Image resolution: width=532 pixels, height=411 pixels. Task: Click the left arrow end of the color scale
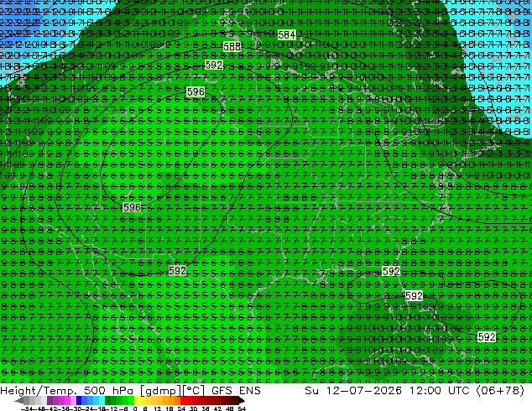pos(19,400)
